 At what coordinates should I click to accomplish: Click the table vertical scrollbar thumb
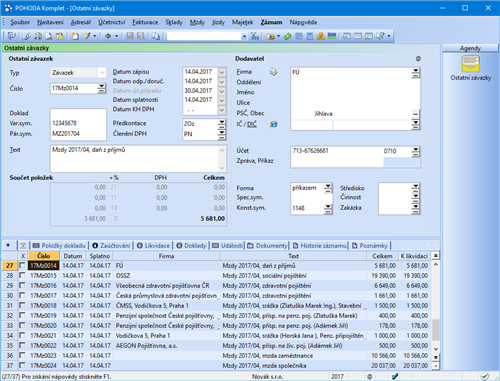pyautogui.click(x=436, y=330)
